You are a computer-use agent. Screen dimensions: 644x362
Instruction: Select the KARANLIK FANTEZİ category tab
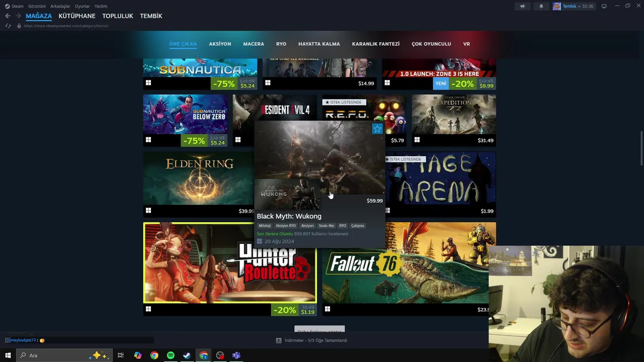tap(376, 44)
